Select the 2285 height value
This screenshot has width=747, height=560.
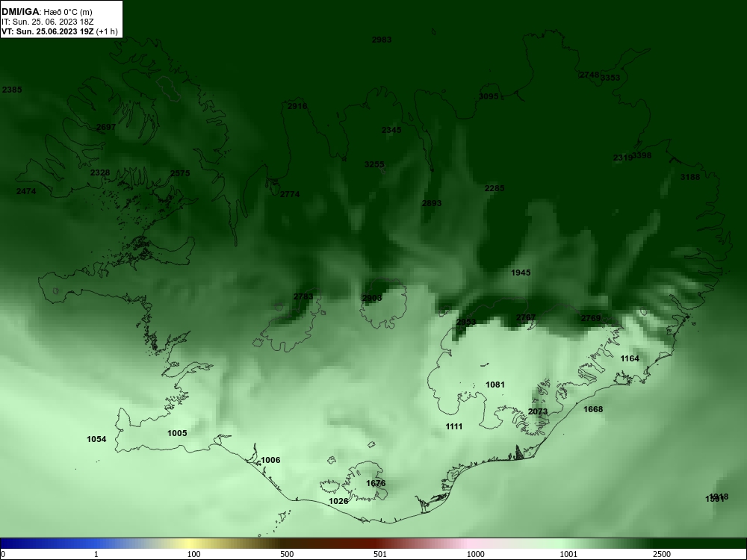point(495,189)
